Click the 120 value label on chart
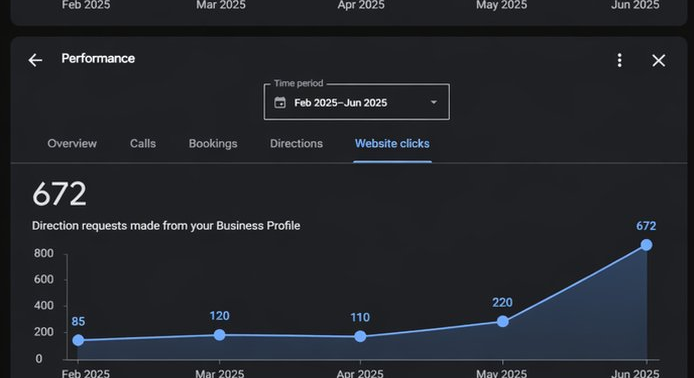Viewport: 694px width, 378px height. 220,316
